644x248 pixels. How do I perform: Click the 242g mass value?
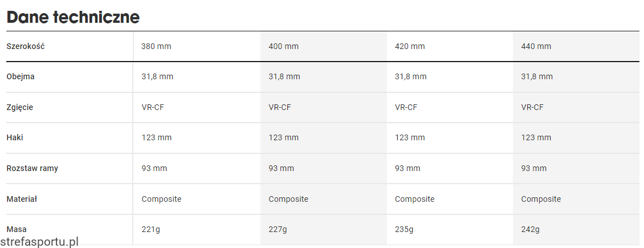coord(531,229)
